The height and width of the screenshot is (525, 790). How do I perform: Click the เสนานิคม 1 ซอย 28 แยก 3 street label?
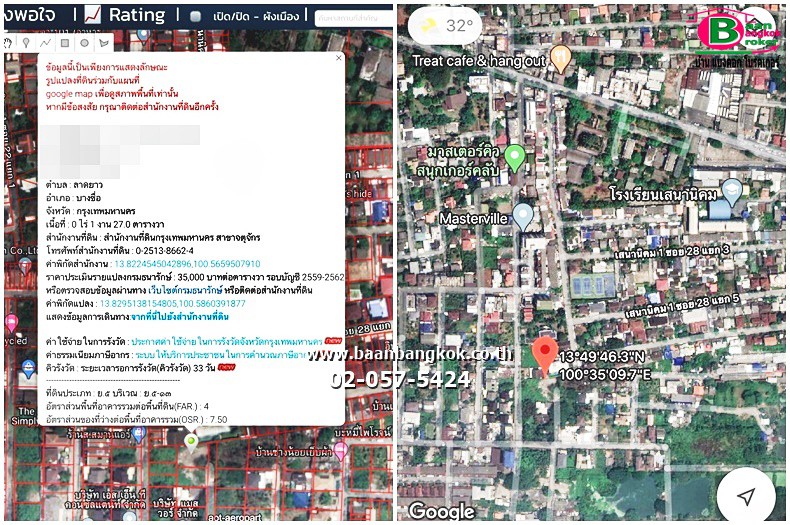click(672, 251)
